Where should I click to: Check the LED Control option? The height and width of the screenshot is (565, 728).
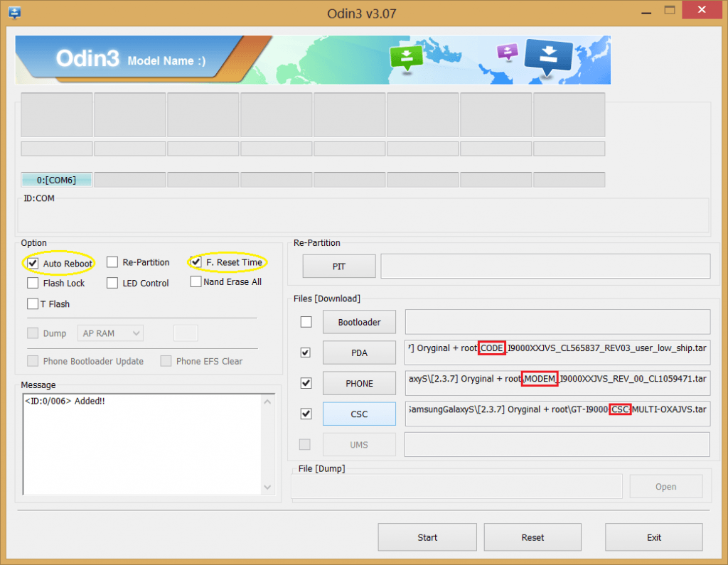[112, 283]
